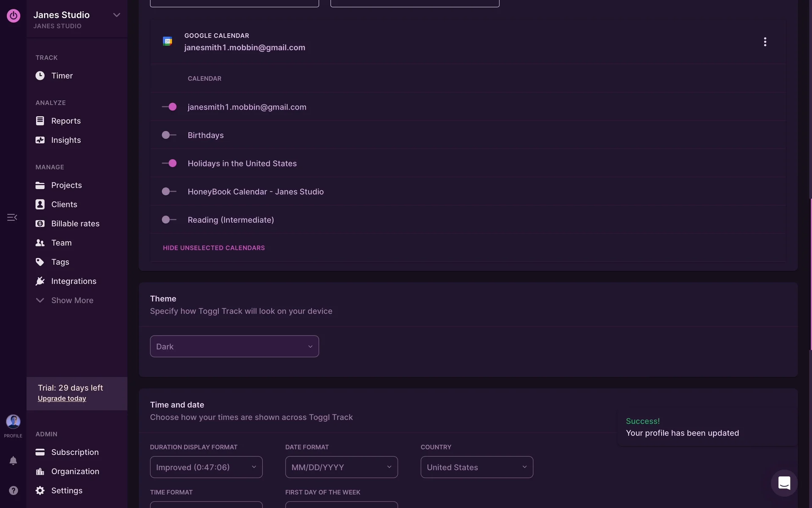Image resolution: width=812 pixels, height=508 pixels.
Task: Disable the janesmith1.mobbin@gmail.com calendar toggle
Action: pos(169,107)
